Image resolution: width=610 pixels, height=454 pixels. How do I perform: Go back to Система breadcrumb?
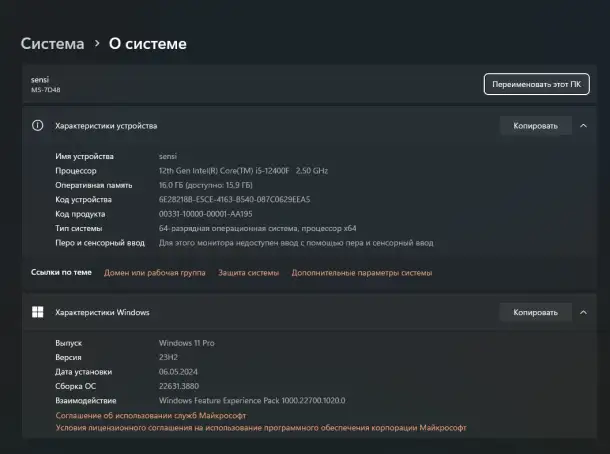click(x=53, y=44)
